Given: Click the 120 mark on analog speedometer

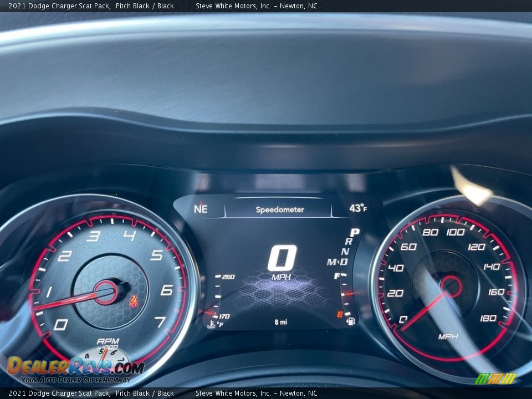Looking at the screenshot, I should pyautogui.click(x=477, y=247).
